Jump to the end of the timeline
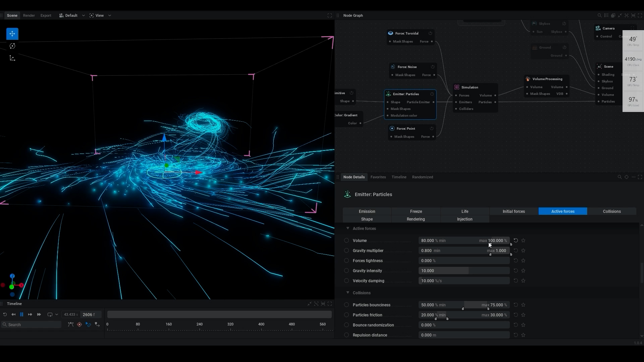The width and height of the screenshot is (644, 362). pos(39,314)
